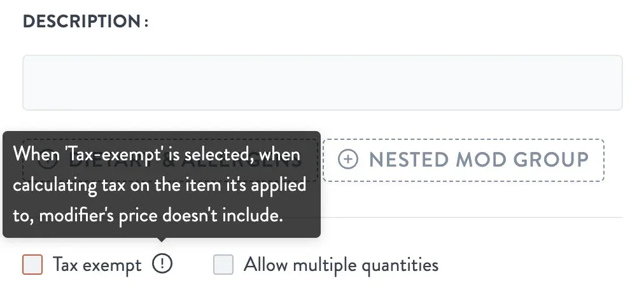The width and height of the screenshot is (644, 304).
Task: Click the circled plus sign before NESTED
Action: click(x=348, y=159)
